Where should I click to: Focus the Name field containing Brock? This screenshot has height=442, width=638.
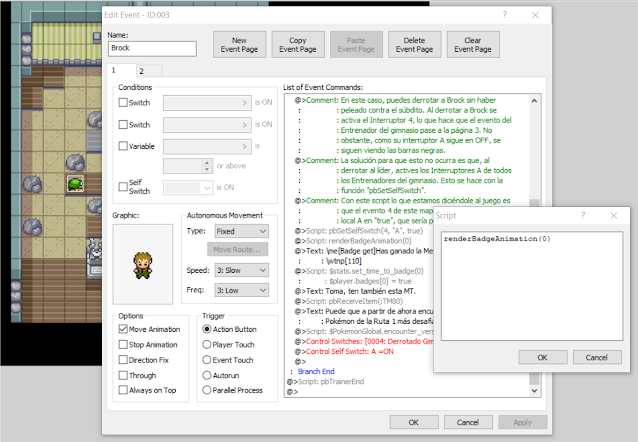coord(152,48)
